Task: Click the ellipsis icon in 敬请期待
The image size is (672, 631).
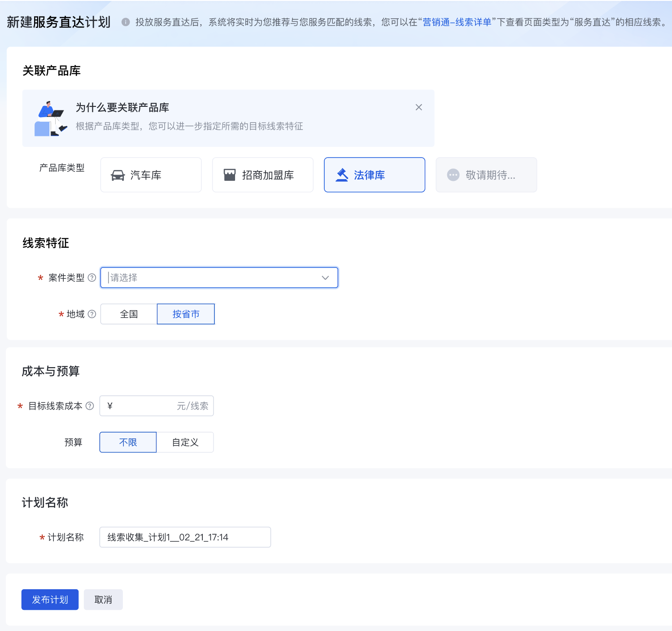Action: (453, 175)
